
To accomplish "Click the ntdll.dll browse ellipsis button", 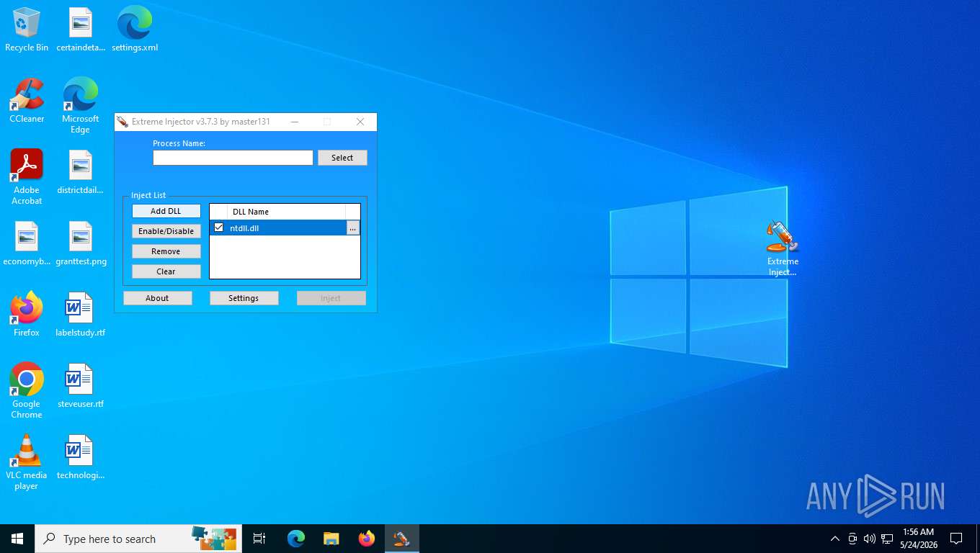I will 352,228.
